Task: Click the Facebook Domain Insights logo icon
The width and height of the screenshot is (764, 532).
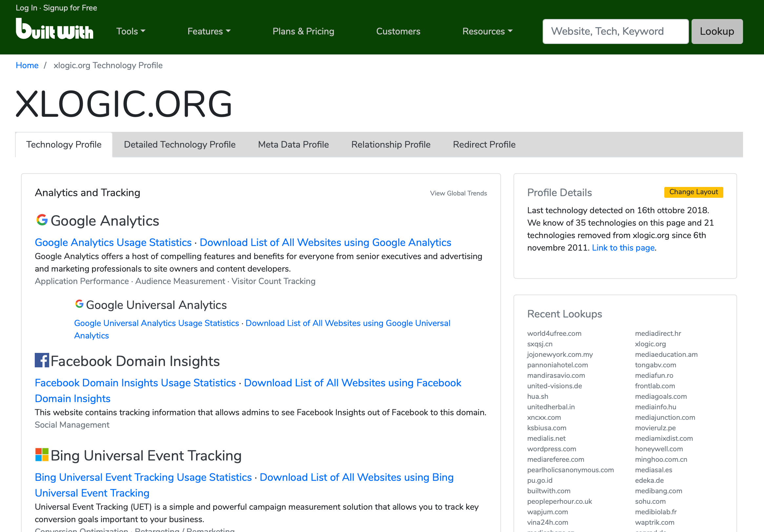Action: point(42,360)
